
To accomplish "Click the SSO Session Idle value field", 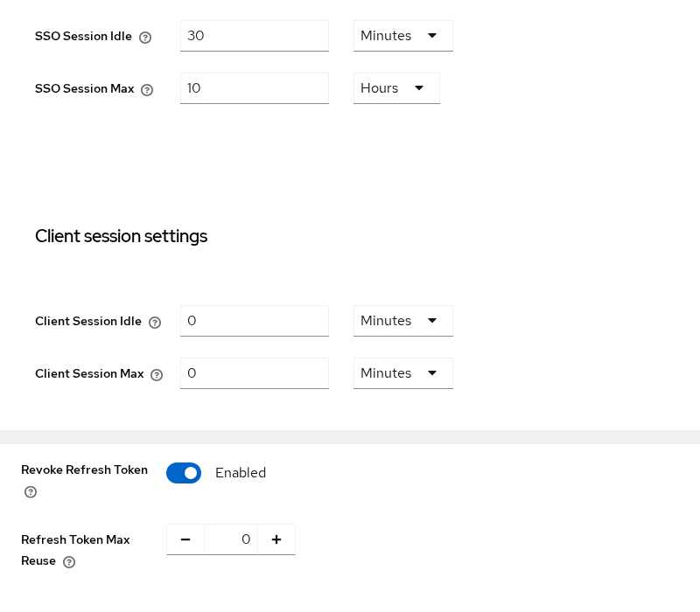I will [255, 36].
